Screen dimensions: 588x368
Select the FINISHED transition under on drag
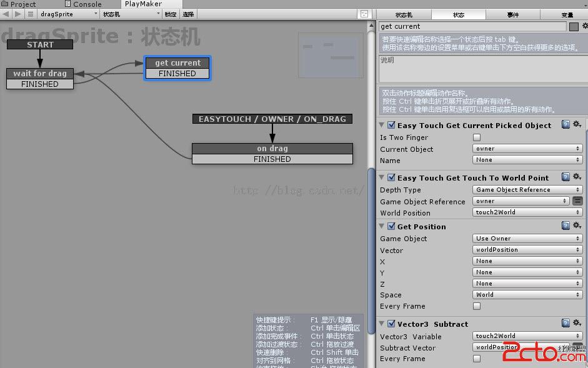272,159
